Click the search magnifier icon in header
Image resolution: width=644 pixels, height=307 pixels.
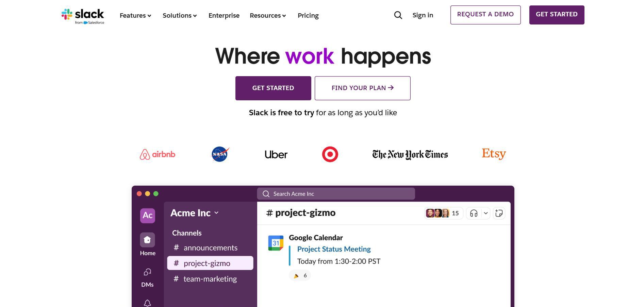click(398, 15)
